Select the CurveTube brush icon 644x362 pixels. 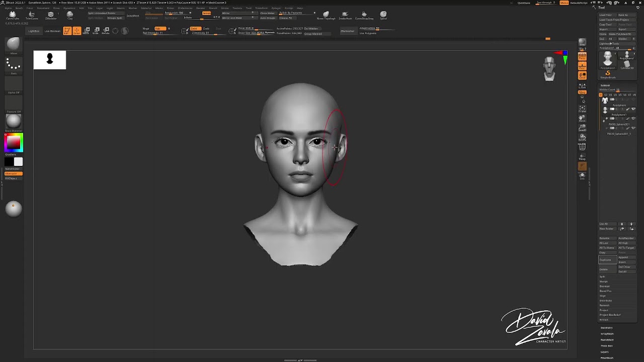pos(13,15)
